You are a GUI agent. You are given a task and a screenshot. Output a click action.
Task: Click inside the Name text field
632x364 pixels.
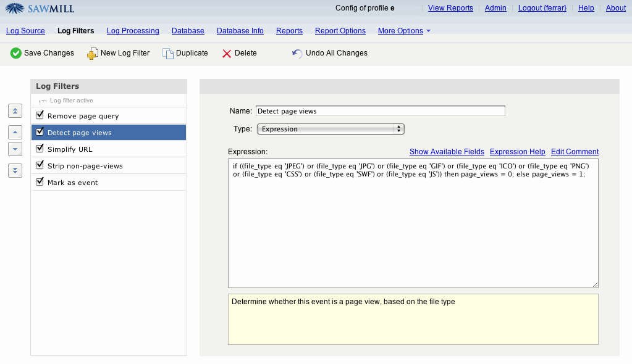point(380,111)
